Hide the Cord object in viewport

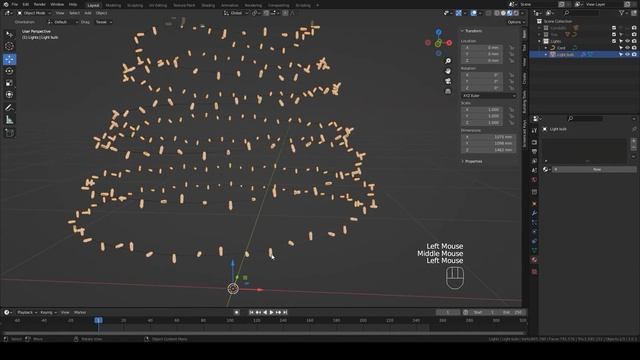(x=627, y=48)
